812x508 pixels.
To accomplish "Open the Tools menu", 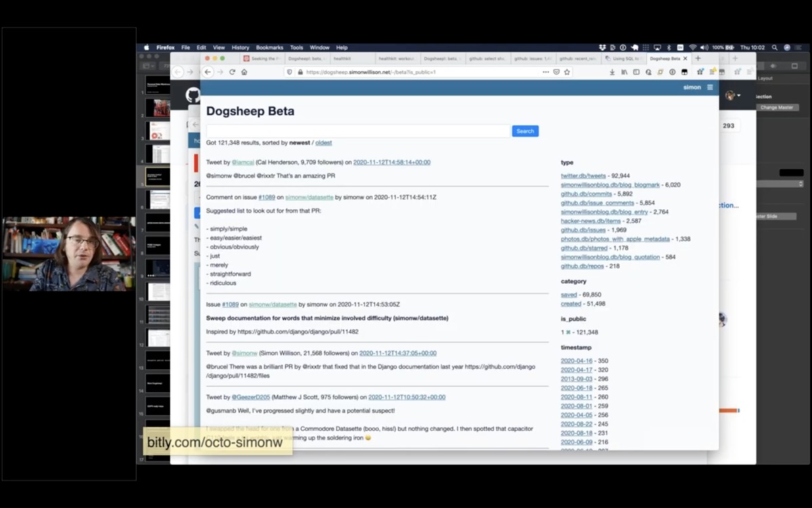I will (296, 47).
